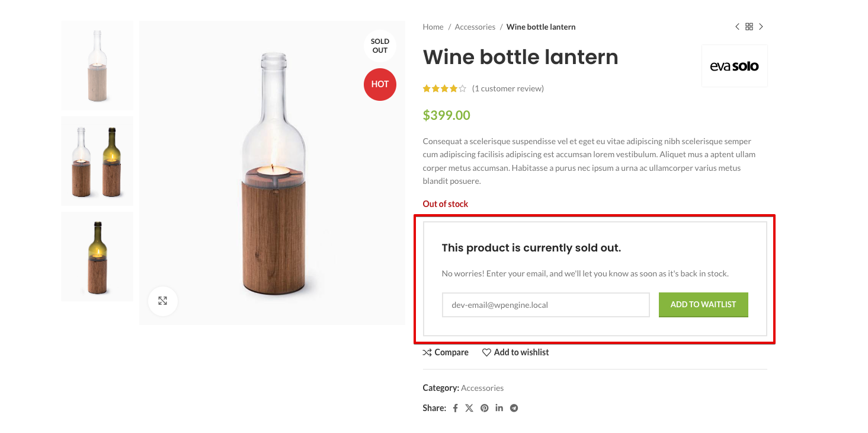Click the previous product arrow icon
The height and width of the screenshot is (433, 868).
click(x=737, y=27)
